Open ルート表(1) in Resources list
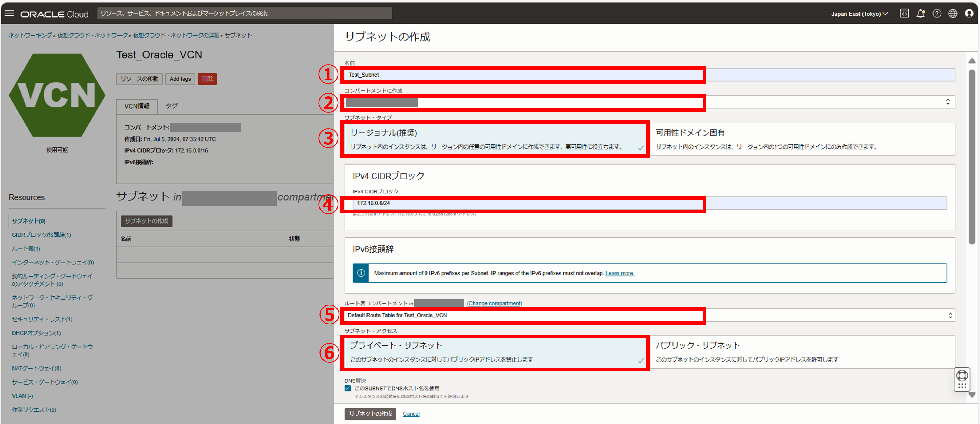The width and height of the screenshot is (980, 424). (x=26, y=249)
